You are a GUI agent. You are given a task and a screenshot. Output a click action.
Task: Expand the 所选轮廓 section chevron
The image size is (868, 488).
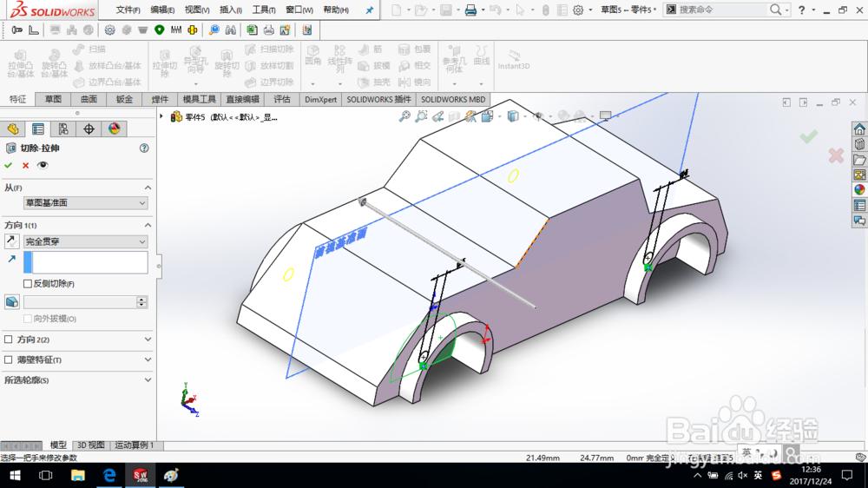(148, 380)
